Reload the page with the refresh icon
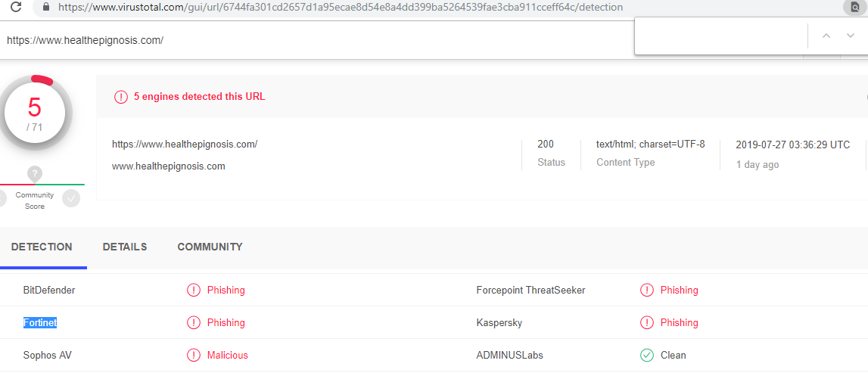The image size is (868, 373). coord(16,8)
